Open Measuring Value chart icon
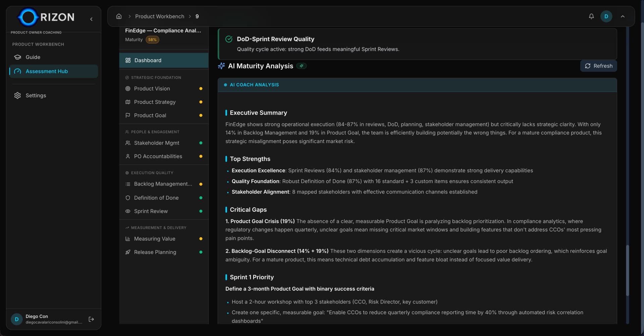Image resolution: width=644 pixels, height=336 pixels. point(128,239)
